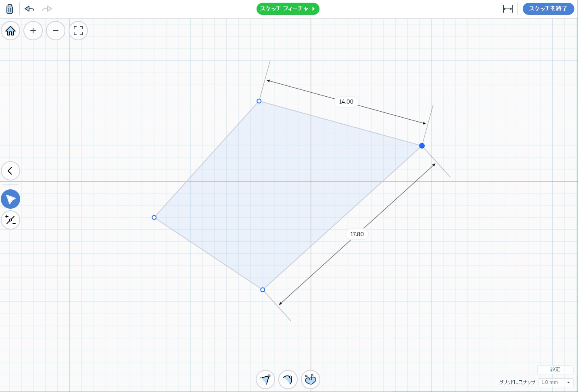Collapse the left panel chevron
Screen dimensions: 578x392
pyautogui.click(x=10, y=171)
